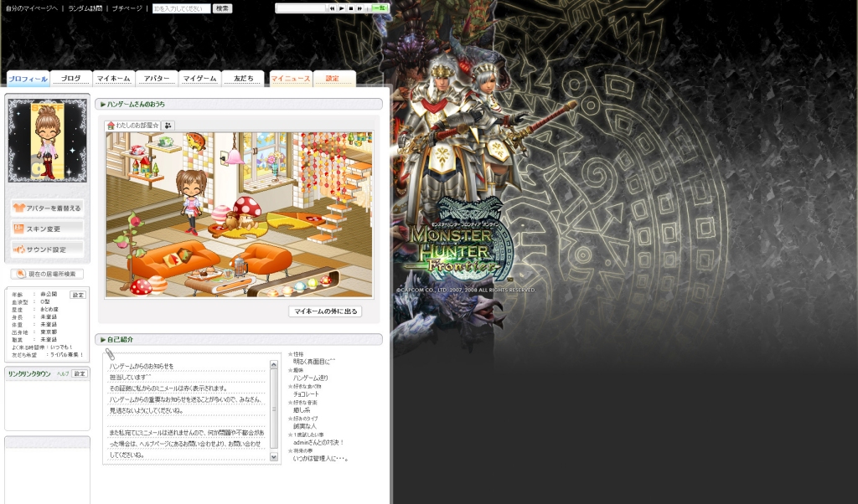
Task: Switch to マイホーム tab
Action: [113, 79]
